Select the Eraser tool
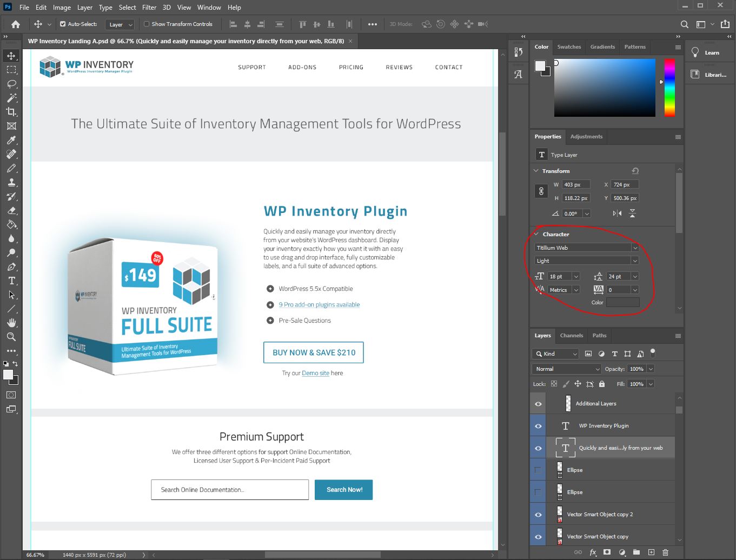736x560 pixels. [11, 210]
